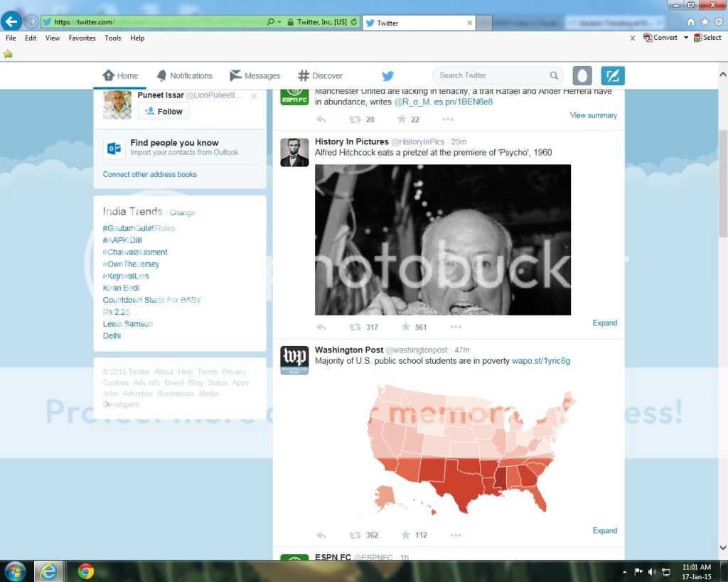This screenshot has height=582, width=728.
Task: Dismiss the Puneet Issar follow suggestion
Action: [254, 97]
